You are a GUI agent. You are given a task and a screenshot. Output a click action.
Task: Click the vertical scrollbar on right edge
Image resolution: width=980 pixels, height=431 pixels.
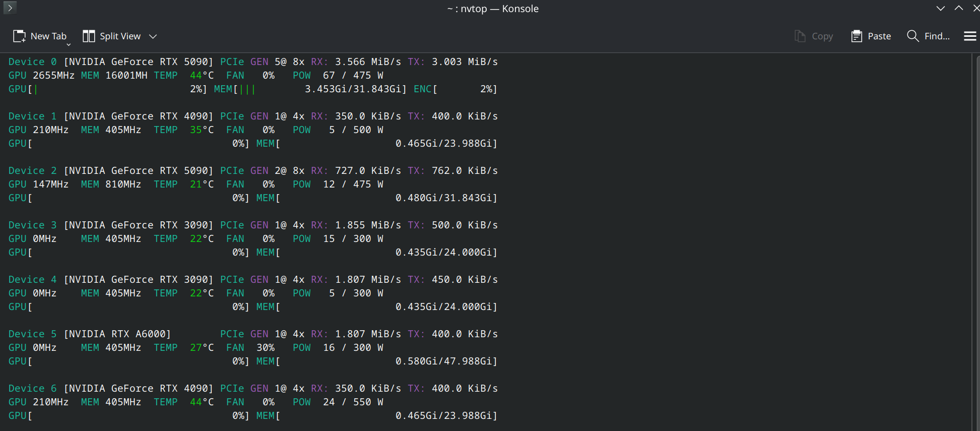click(975, 242)
